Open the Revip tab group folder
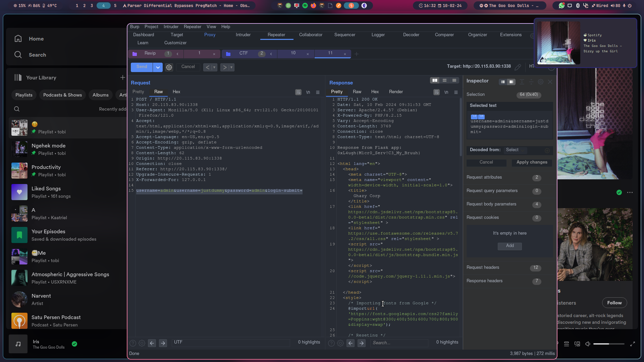This screenshot has width=644, height=362. point(135,54)
